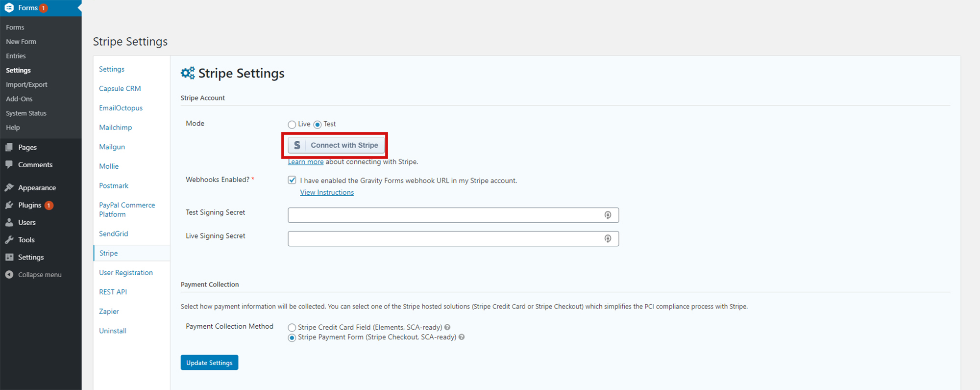Switch to Mailchimp settings tab
Viewport: 980px width, 390px height.
coord(116,128)
